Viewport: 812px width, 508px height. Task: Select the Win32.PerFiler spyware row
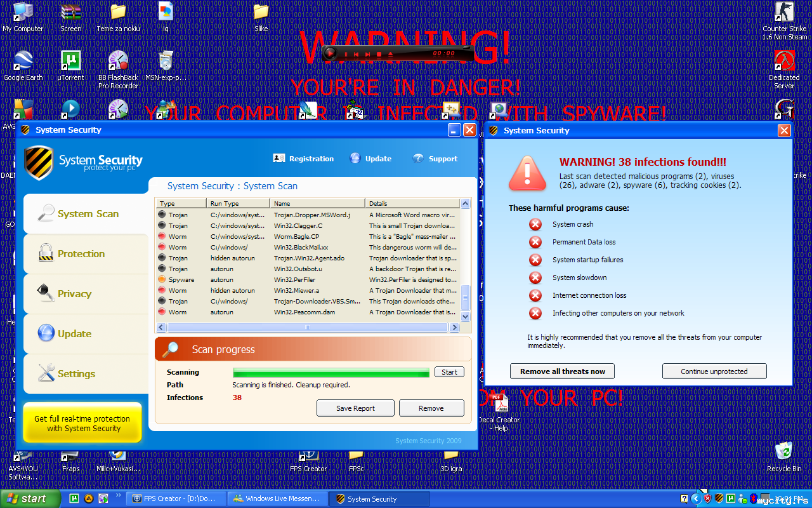pos(308,279)
